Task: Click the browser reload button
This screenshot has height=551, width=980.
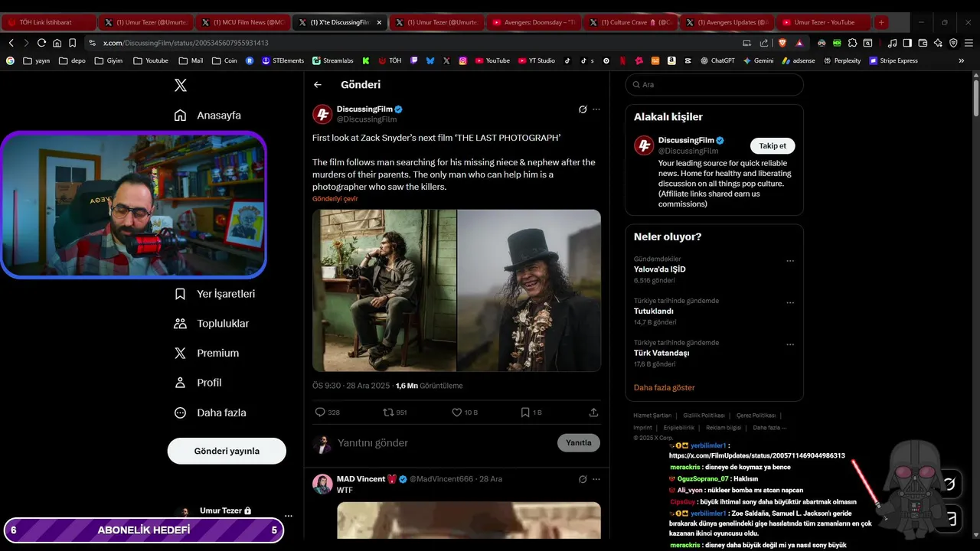Action: 41,43
